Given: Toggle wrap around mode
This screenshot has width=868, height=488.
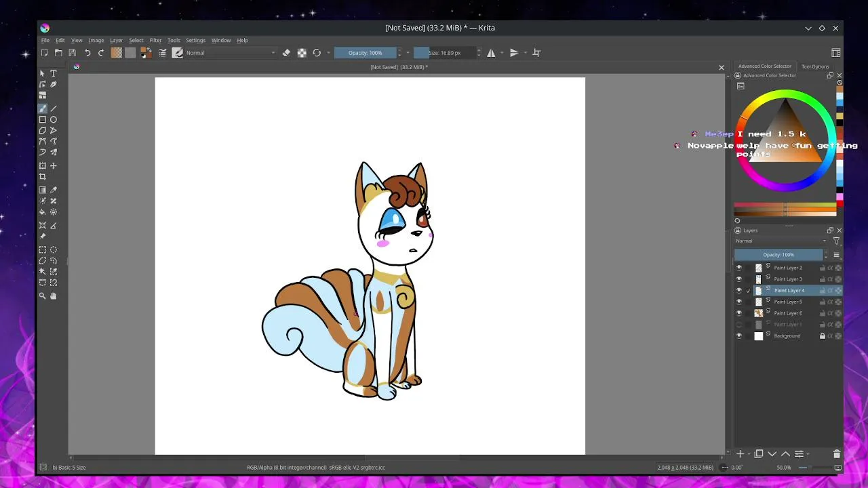Looking at the screenshot, I should (x=536, y=53).
